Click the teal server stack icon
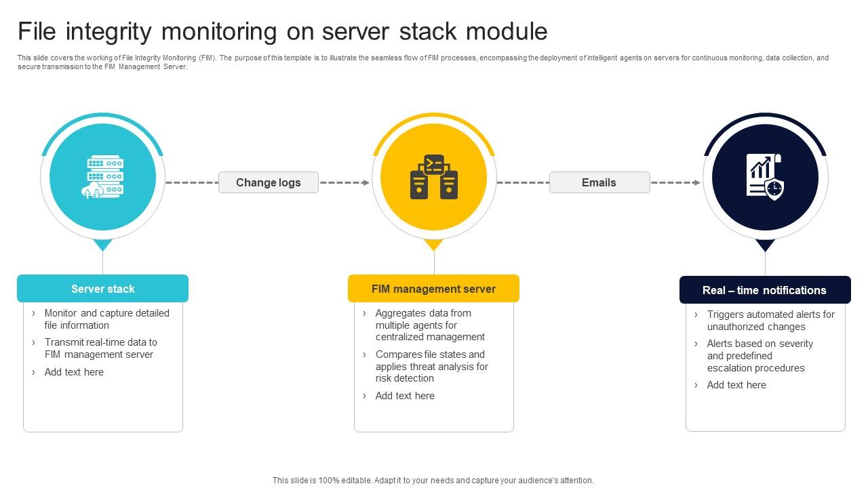 pyautogui.click(x=103, y=176)
